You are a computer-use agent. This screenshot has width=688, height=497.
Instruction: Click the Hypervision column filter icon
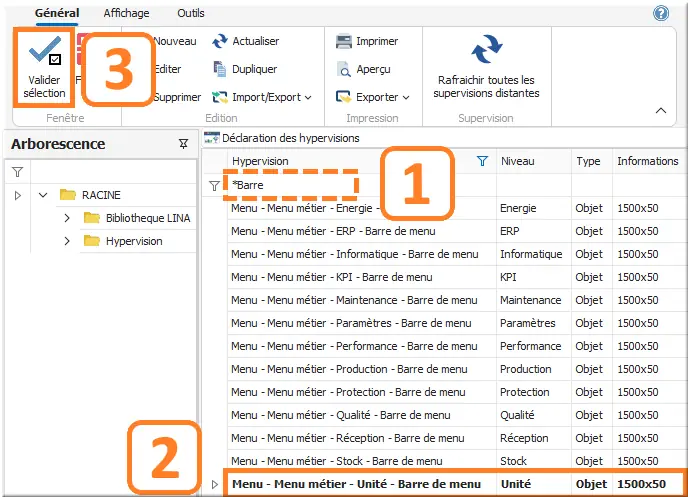click(482, 161)
